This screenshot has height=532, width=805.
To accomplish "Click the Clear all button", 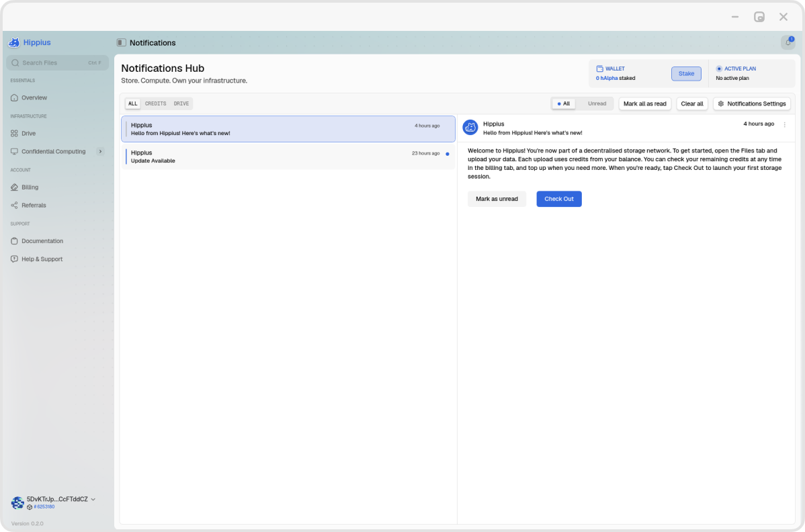I will tap(692, 103).
